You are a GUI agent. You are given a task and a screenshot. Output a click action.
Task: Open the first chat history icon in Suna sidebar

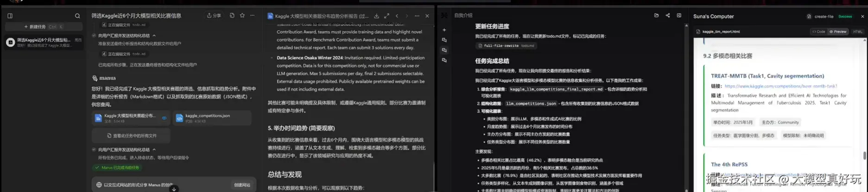coord(444,40)
